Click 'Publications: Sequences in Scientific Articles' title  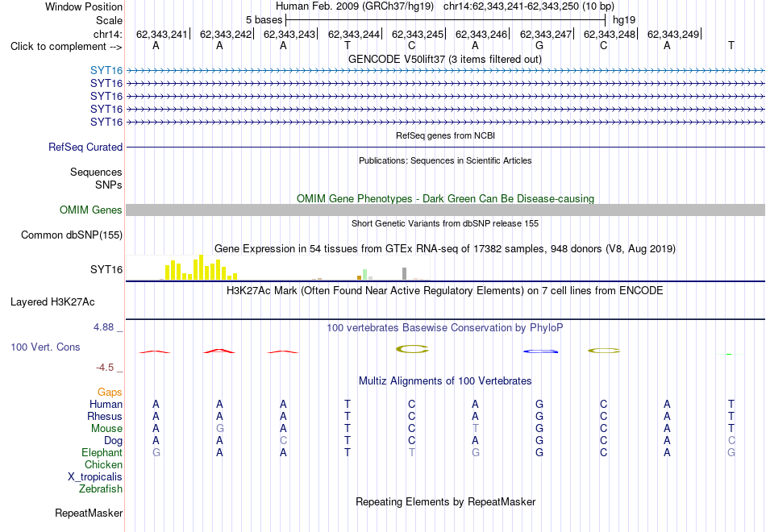(x=445, y=160)
